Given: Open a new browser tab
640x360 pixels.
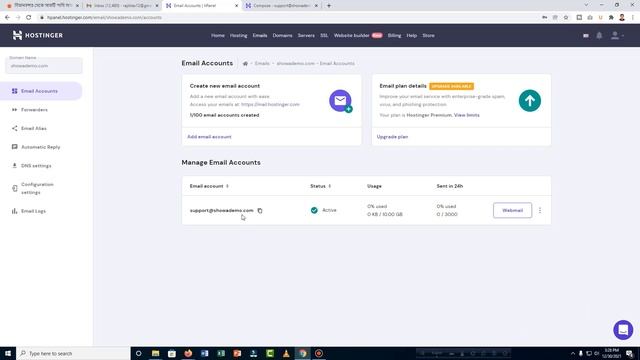Looking at the screenshot, I should coord(329,6).
